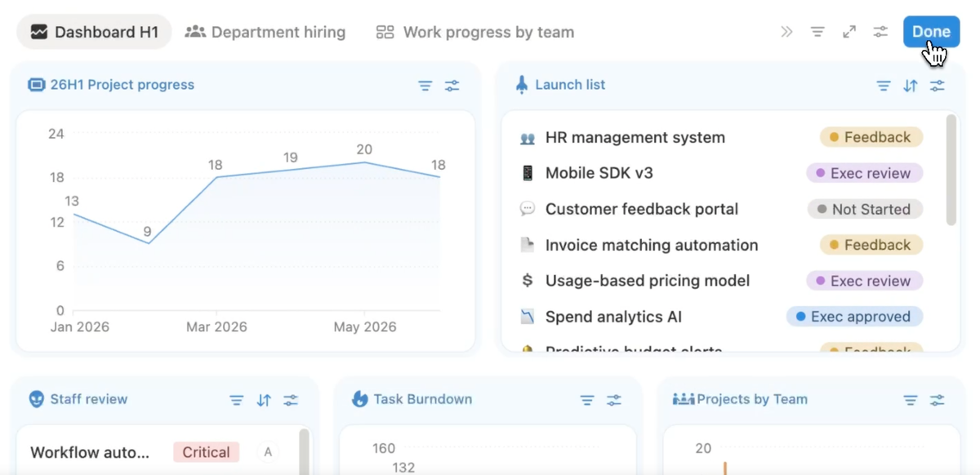Open Customer feedback portal item
Image resolution: width=980 pixels, height=475 pixels.
point(642,209)
